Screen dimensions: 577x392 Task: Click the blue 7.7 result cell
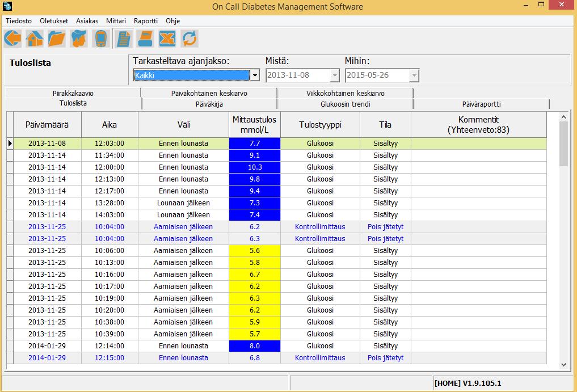255,144
